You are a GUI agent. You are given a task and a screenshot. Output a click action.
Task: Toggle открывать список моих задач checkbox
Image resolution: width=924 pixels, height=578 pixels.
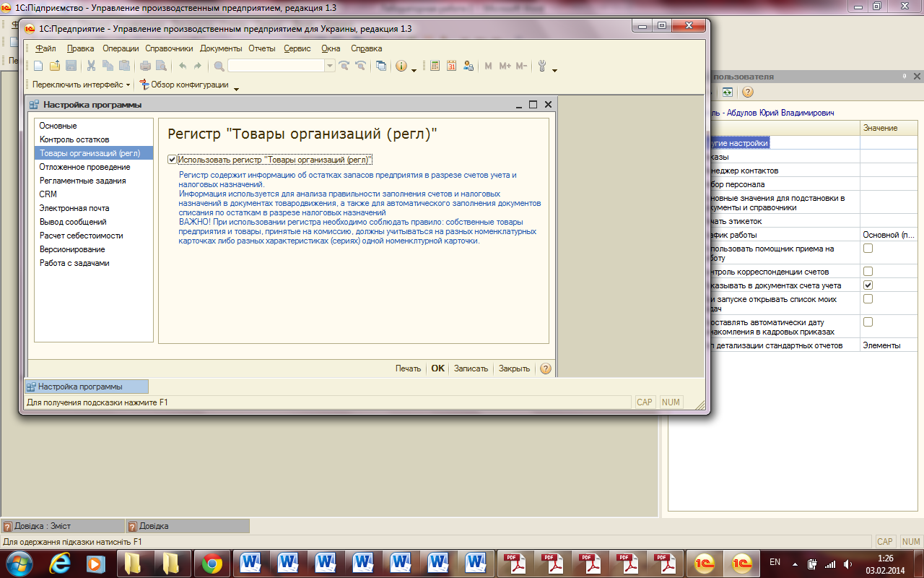point(868,299)
